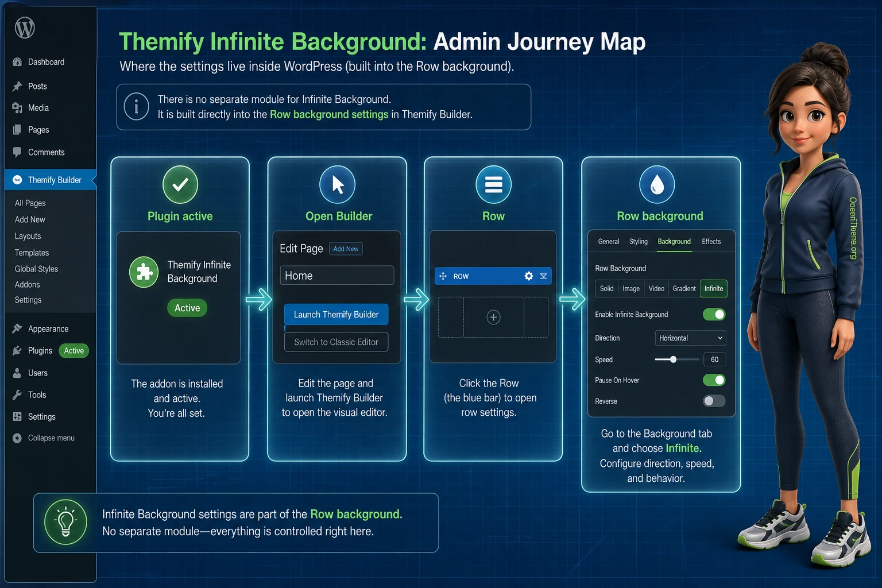
Task: Switch to the Styling tab
Action: point(639,242)
